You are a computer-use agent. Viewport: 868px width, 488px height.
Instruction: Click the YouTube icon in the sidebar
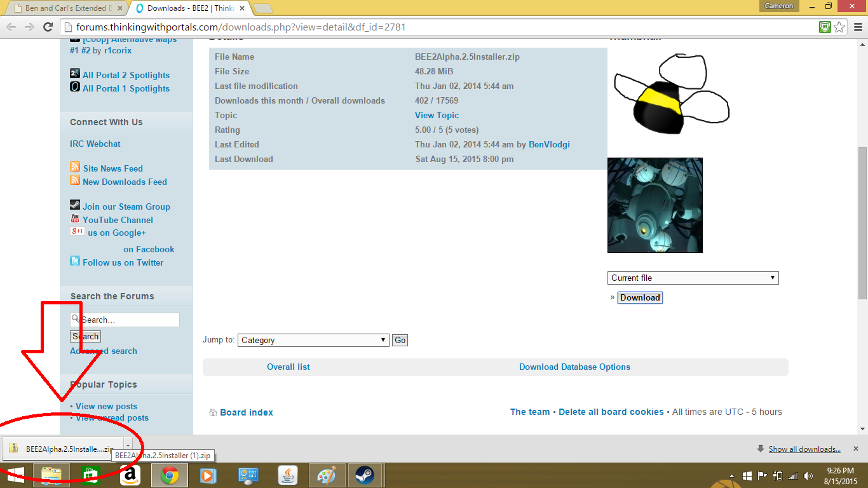pos(75,219)
